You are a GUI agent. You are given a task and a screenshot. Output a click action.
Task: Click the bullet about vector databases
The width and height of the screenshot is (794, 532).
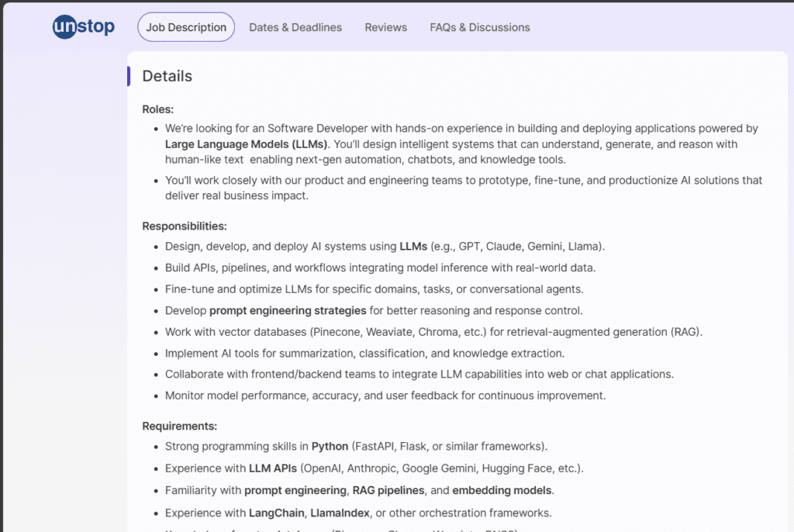pos(433,331)
